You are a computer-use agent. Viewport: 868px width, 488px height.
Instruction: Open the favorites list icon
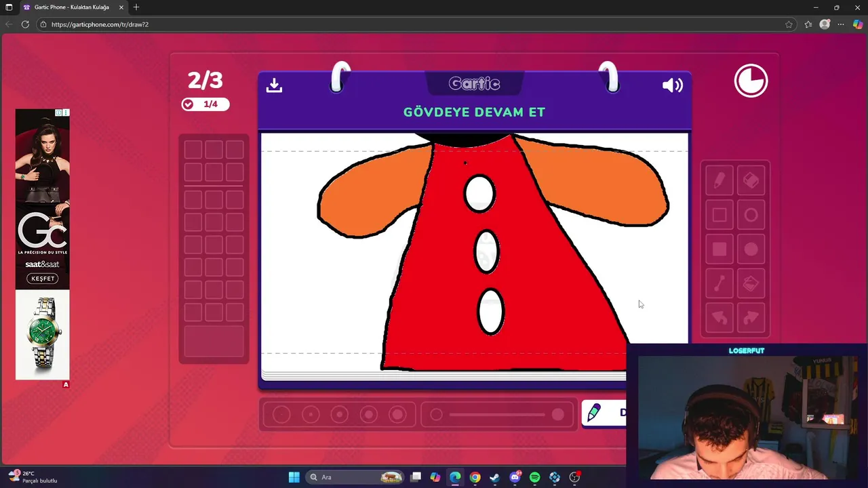click(x=808, y=24)
